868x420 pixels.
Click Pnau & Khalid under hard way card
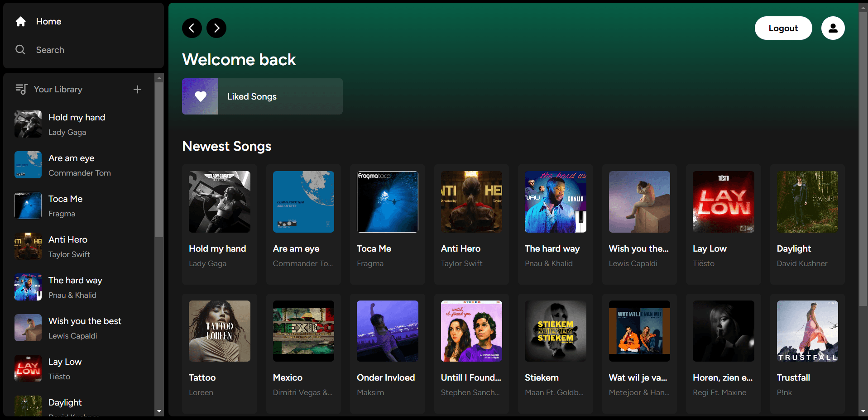548,263
